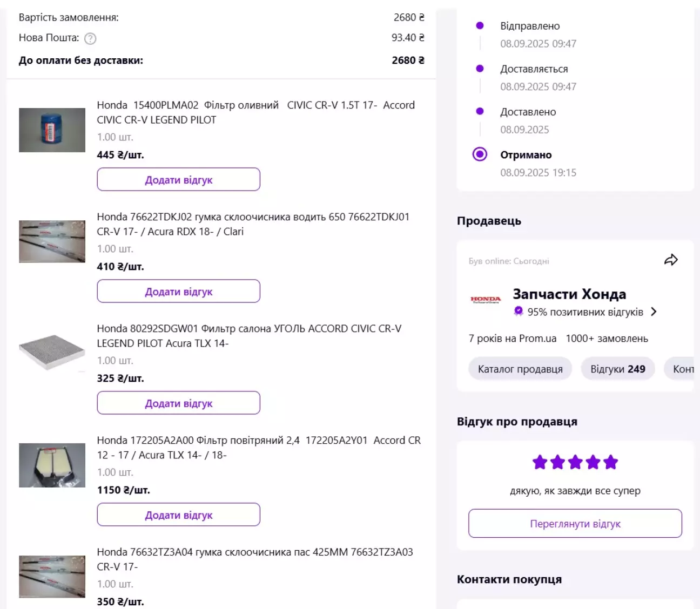Screen dimensions: 700x609
Task: Click the Відправлено status dot
Action: 480,25
